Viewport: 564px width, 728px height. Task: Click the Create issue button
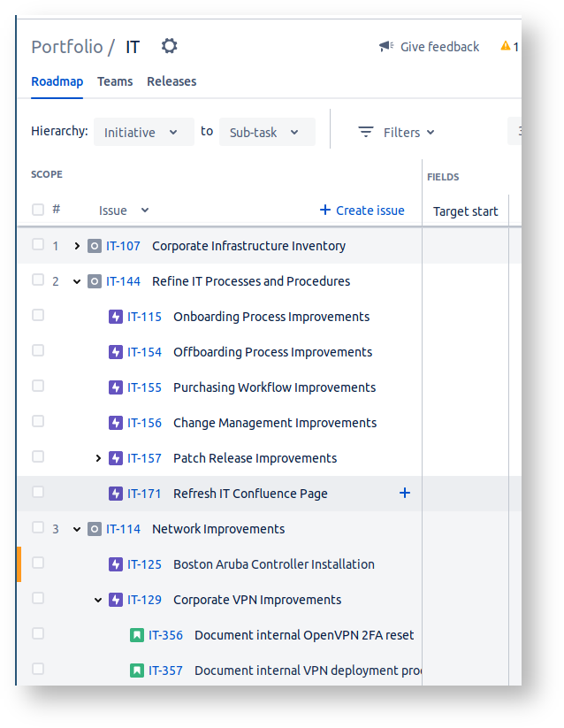point(362,211)
